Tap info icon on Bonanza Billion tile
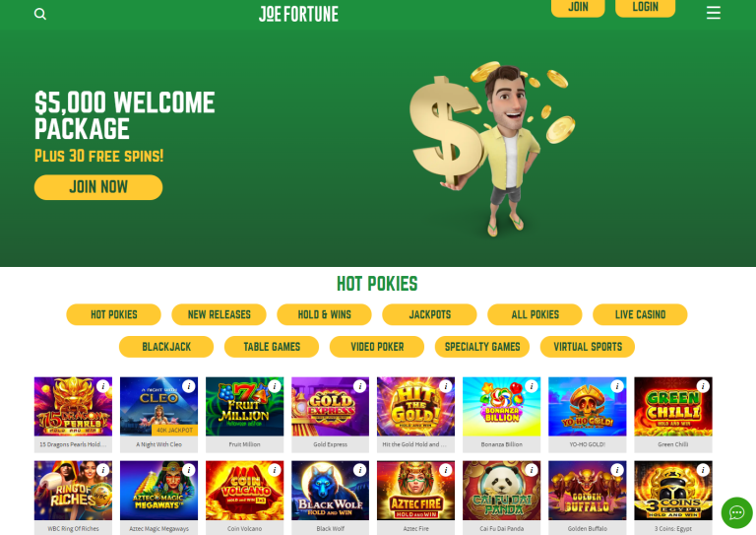The height and width of the screenshot is (535, 756). click(532, 386)
